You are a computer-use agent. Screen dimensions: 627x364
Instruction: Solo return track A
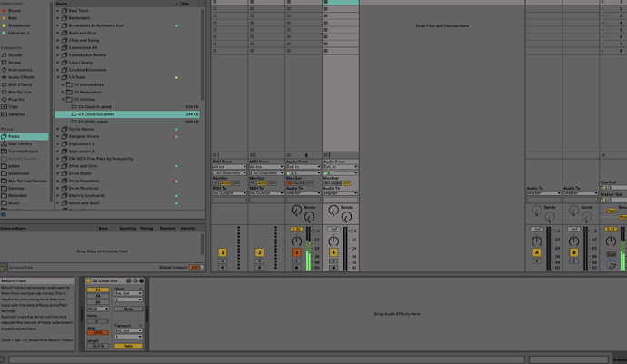coord(537,261)
